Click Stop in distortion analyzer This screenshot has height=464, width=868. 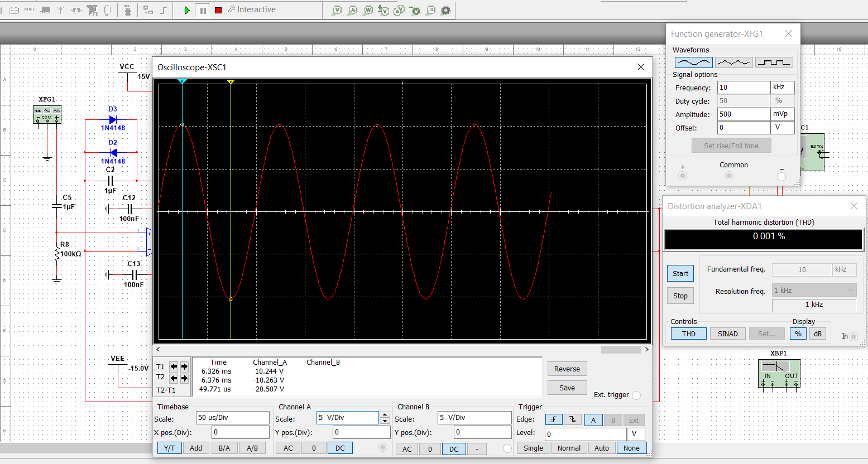(680, 296)
